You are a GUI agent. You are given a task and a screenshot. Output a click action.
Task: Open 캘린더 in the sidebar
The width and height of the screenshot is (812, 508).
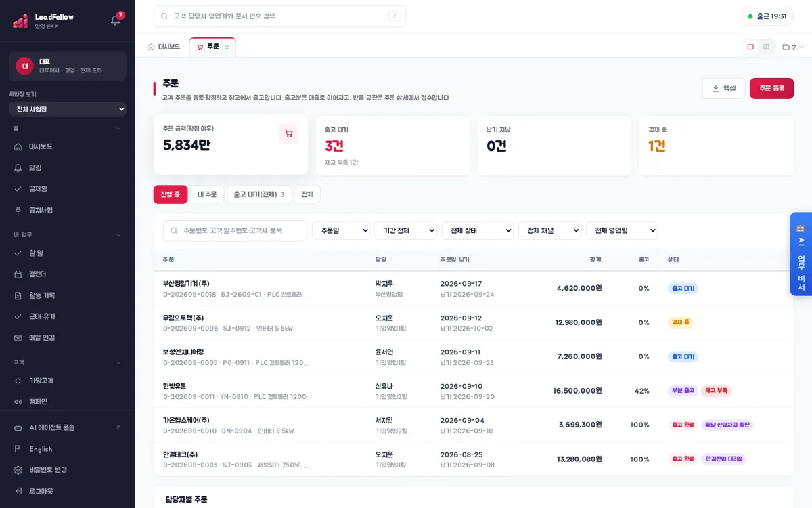[x=68, y=274]
